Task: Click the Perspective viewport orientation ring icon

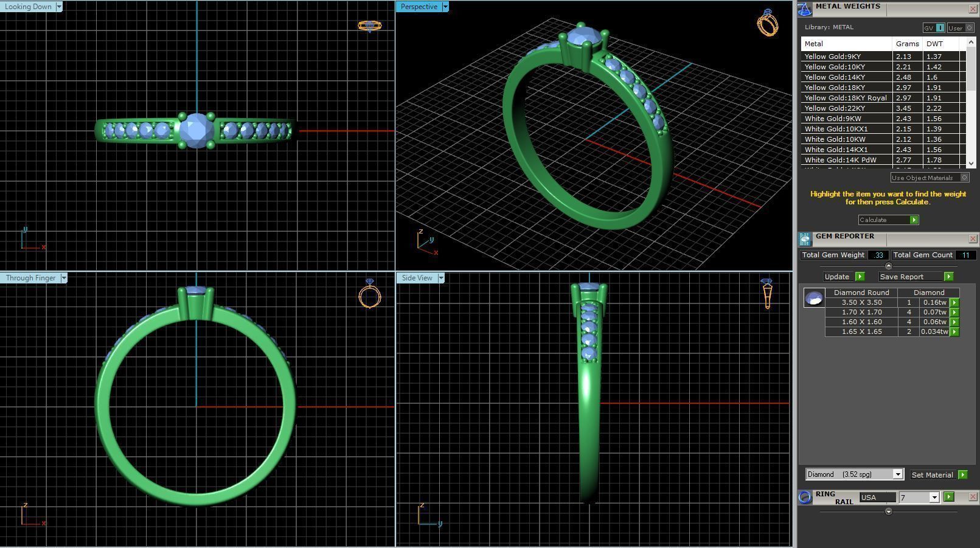Action: (x=768, y=23)
